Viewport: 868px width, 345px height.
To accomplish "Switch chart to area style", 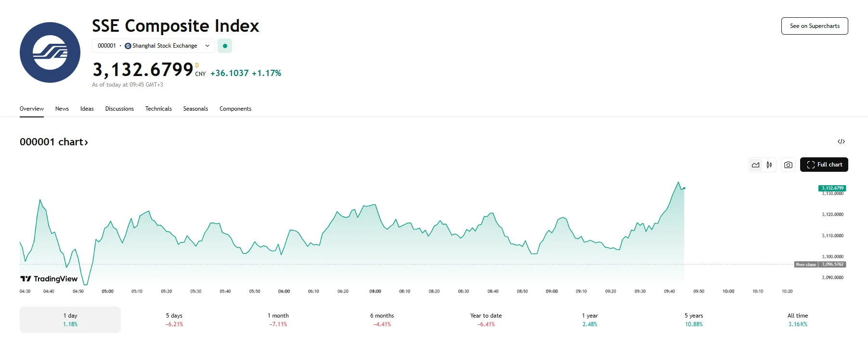I will click(756, 165).
